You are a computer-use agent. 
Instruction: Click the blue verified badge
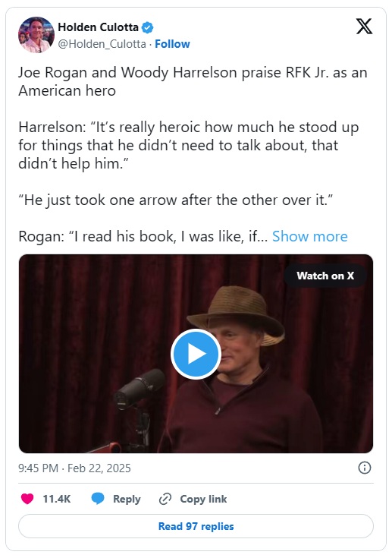(x=148, y=27)
